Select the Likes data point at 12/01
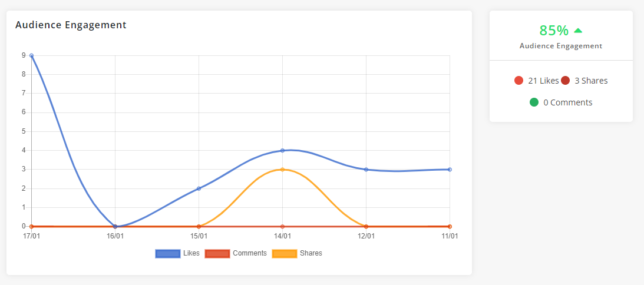Screen dimensions: 644x285 coord(366,170)
